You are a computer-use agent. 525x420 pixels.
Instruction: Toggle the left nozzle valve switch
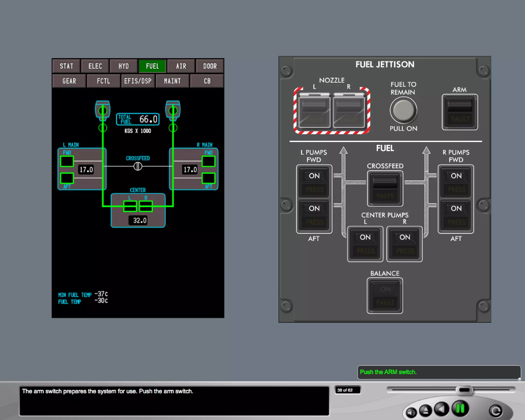[x=314, y=110]
